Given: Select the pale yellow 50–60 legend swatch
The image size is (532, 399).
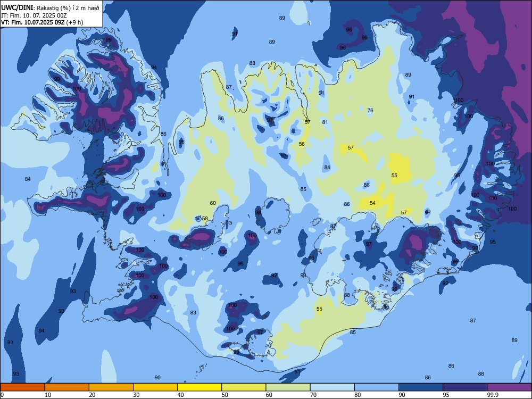Looking at the screenshot, I should click(x=244, y=387).
